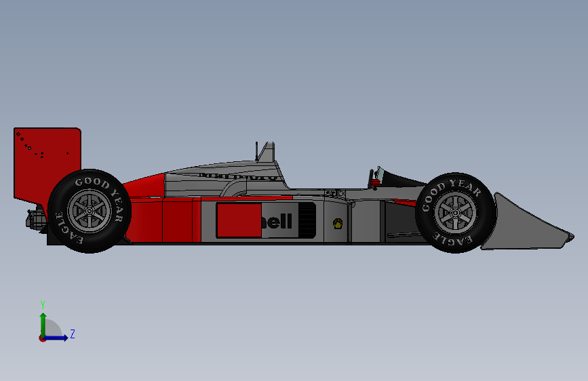Image resolution: width=588 pixels, height=381 pixels.
Task: Select the front wheel's six-spoke rim
Action: click(x=456, y=213)
